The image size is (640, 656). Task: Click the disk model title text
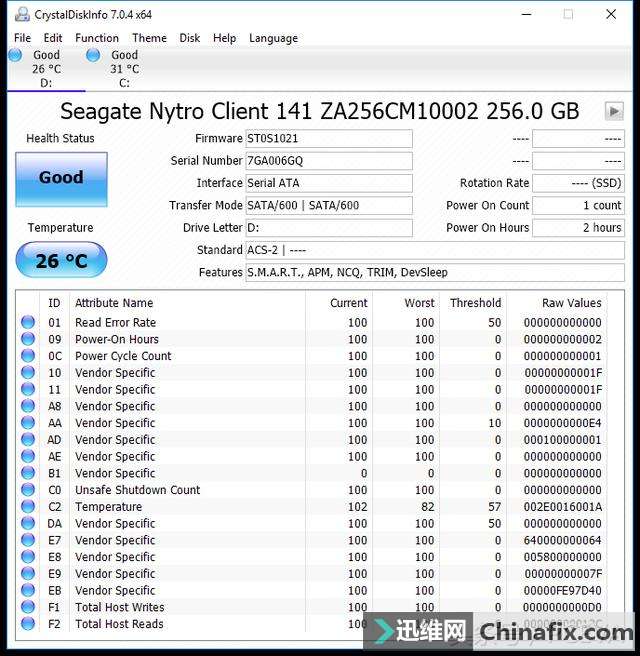coord(320,111)
